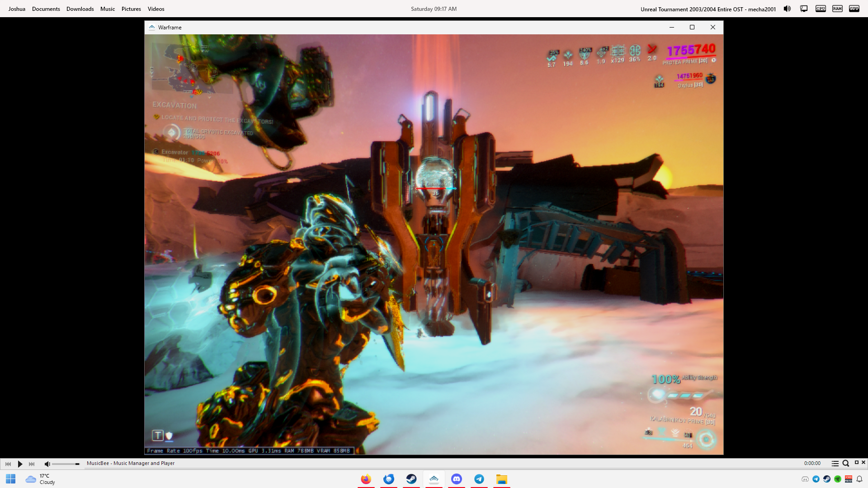Open Telegram from the taskbar

[479, 479]
